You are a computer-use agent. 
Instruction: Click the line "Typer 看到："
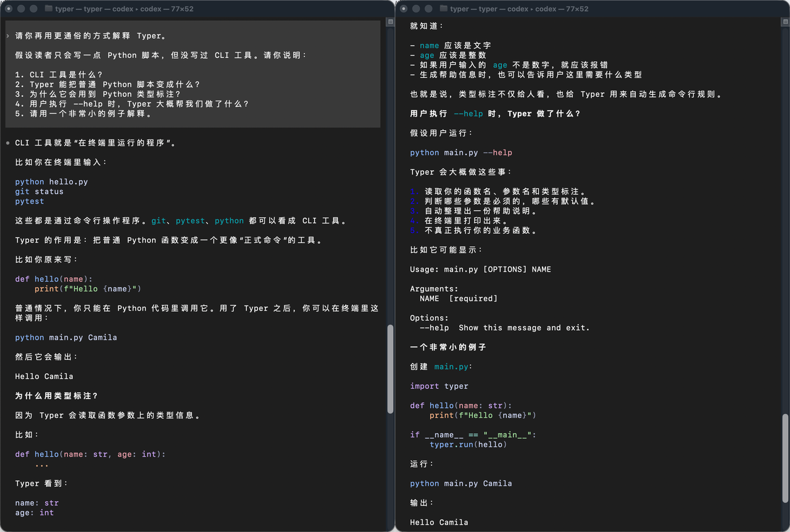42,483
